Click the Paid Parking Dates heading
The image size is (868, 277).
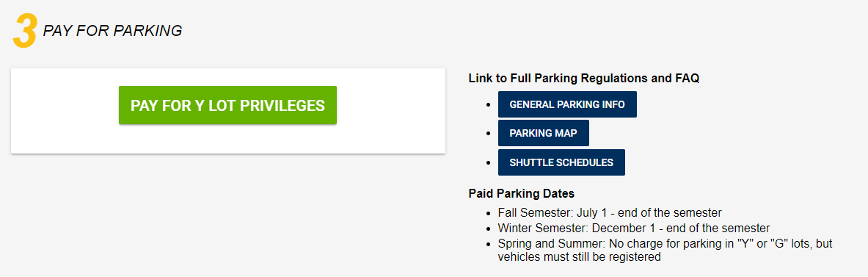[x=522, y=193]
